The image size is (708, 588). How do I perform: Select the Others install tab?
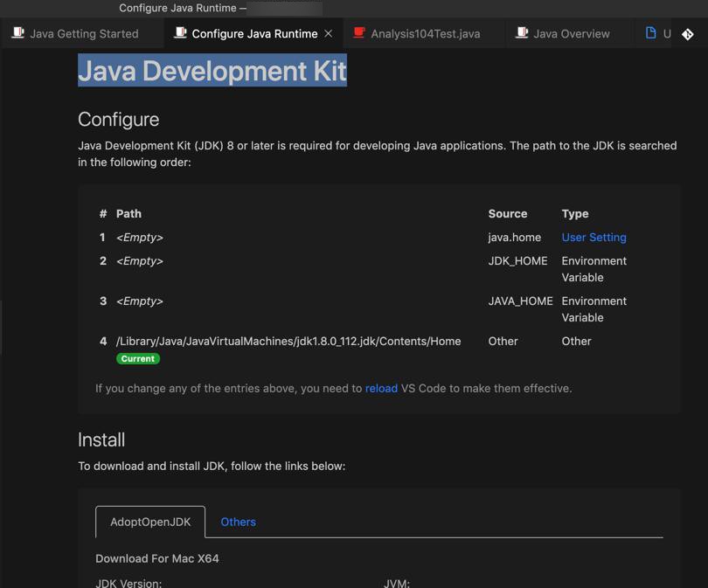(x=238, y=522)
